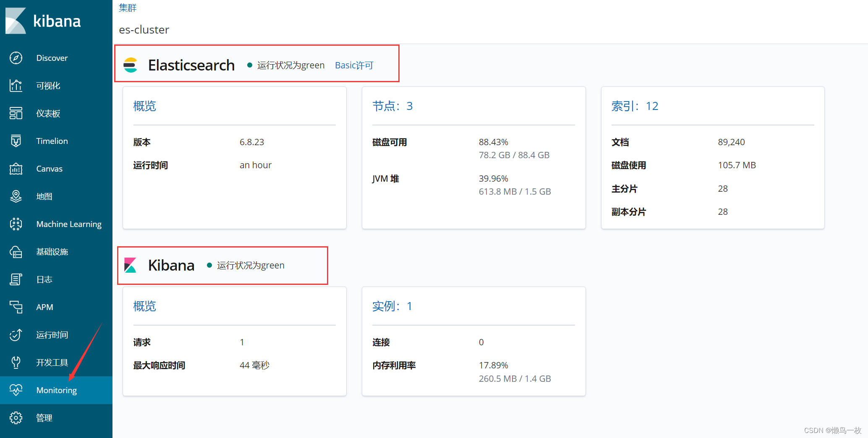868x438 pixels.
Task: Click the uptime value an hour
Action: coord(256,165)
